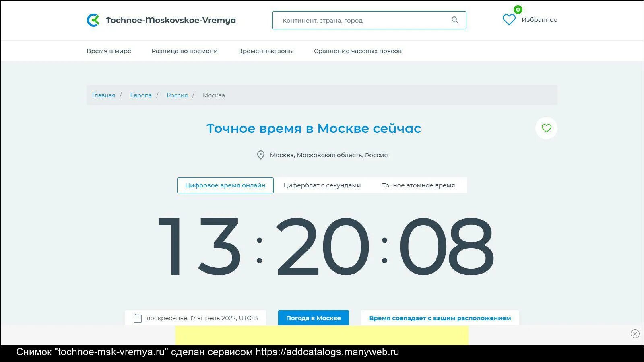The height and width of the screenshot is (362, 644).
Task: Click the location pin icon near Москва
Action: (261, 155)
